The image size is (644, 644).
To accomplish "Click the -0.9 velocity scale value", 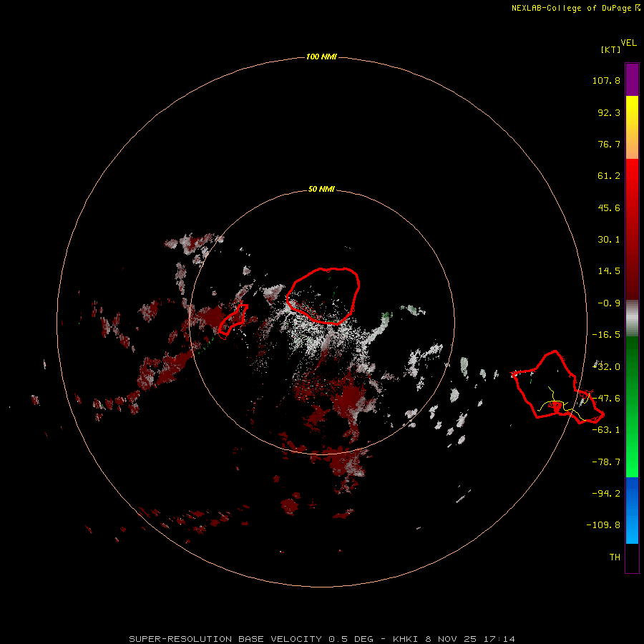I will pos(609,303).
